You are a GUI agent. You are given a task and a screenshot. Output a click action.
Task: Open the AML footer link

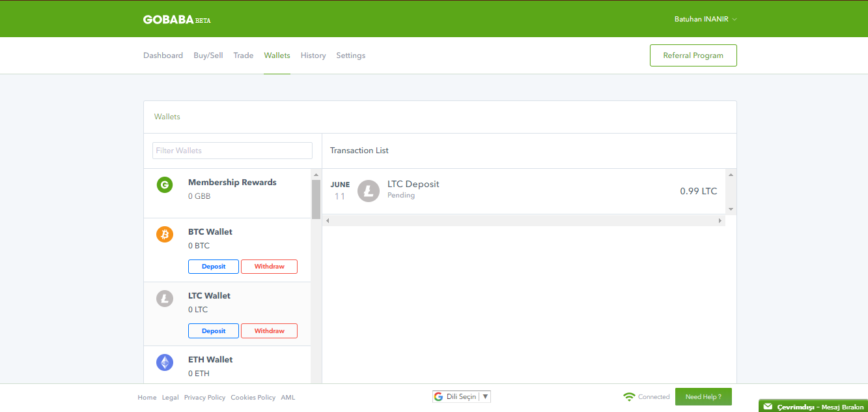coord(288,397)
